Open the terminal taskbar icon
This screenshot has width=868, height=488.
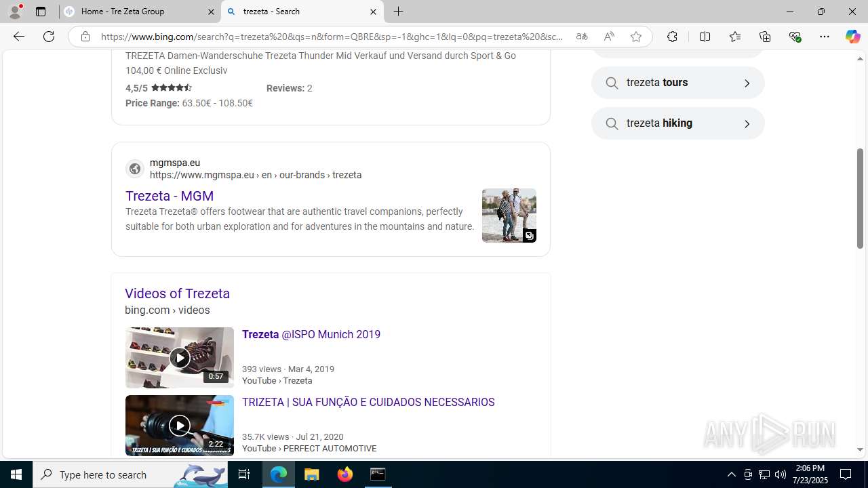(378, 474)
